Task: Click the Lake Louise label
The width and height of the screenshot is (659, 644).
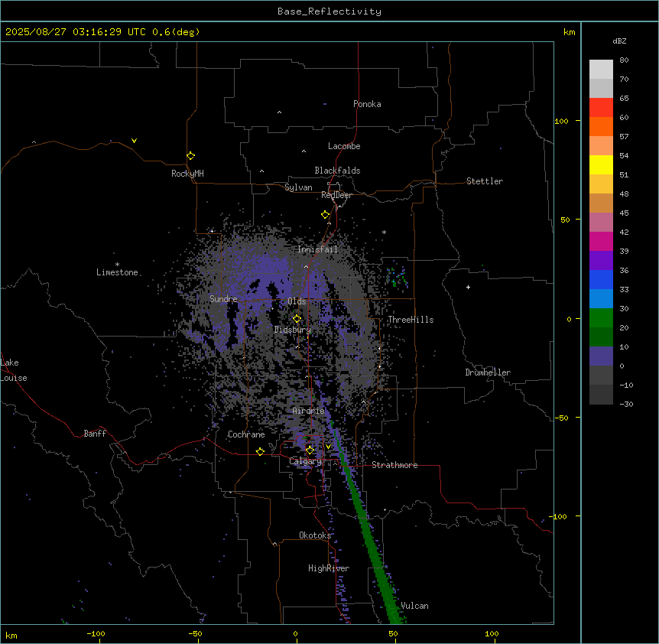Action: (x=14, y=370)
